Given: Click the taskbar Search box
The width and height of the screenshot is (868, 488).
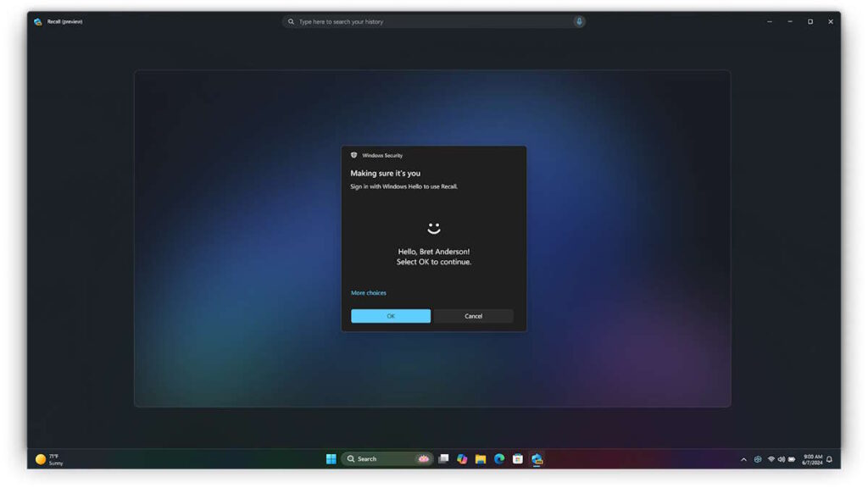Looking at the screenshot, I should [x=387, y=458].
